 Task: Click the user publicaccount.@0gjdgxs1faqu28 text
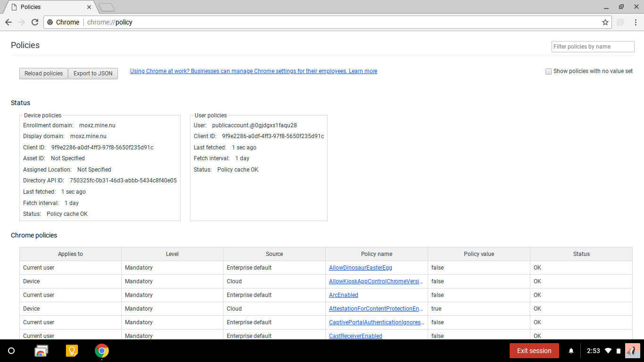point(255,125)
